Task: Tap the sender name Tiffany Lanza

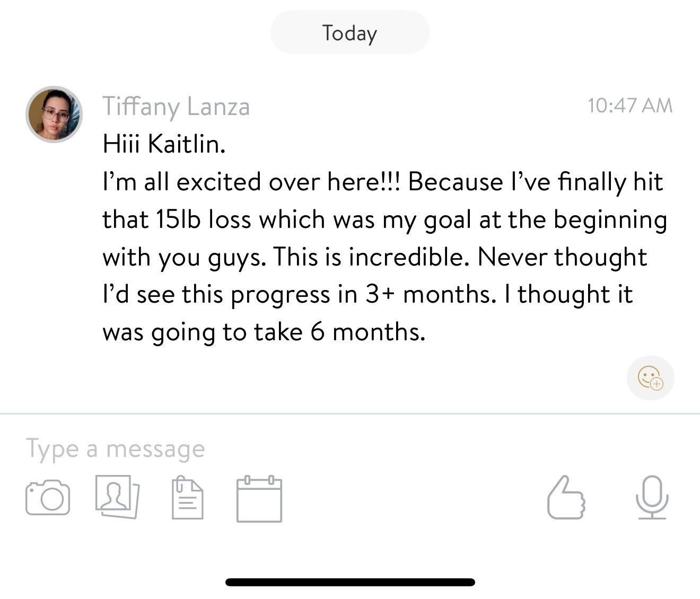Action: [x=176, y=106]
